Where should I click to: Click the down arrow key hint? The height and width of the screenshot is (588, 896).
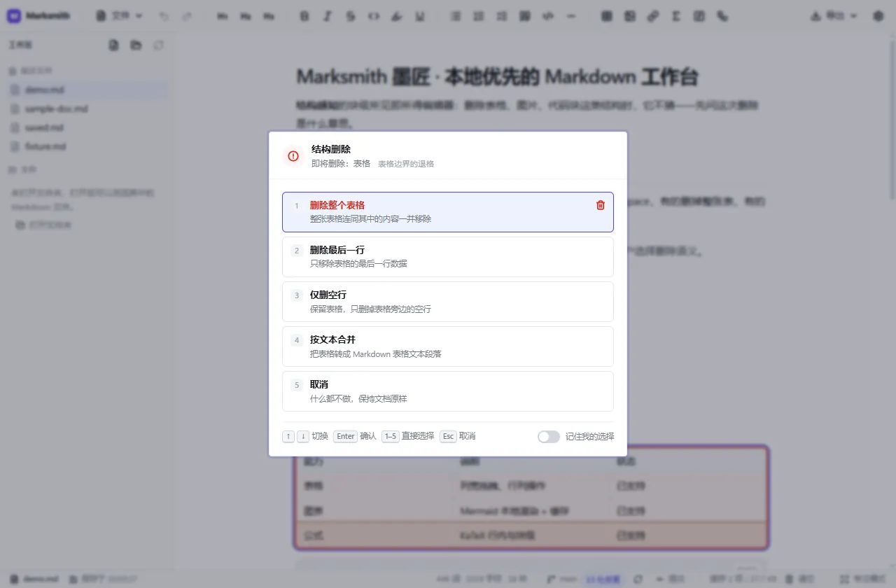(303, 436)
